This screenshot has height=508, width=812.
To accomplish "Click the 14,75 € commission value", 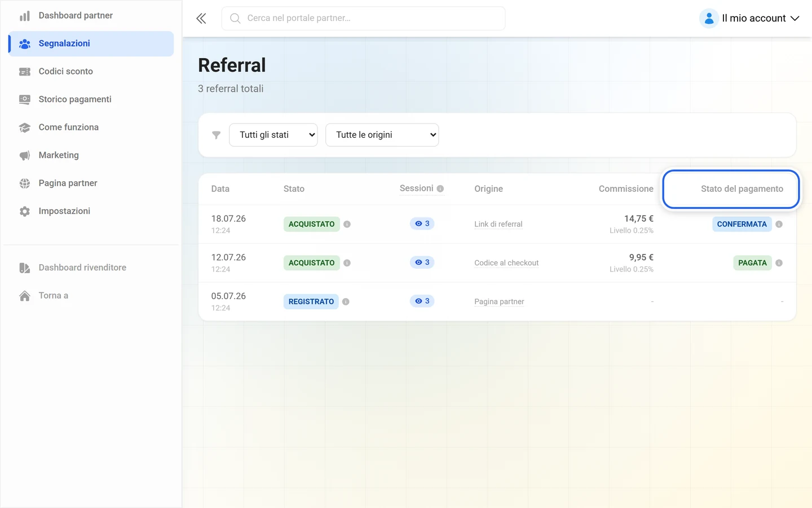I will pos(639,219).
